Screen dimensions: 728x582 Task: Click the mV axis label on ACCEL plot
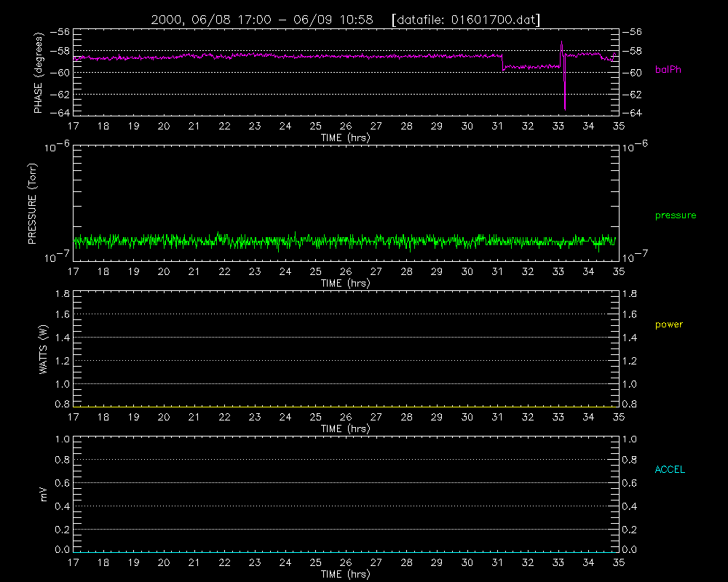(44, 495)
